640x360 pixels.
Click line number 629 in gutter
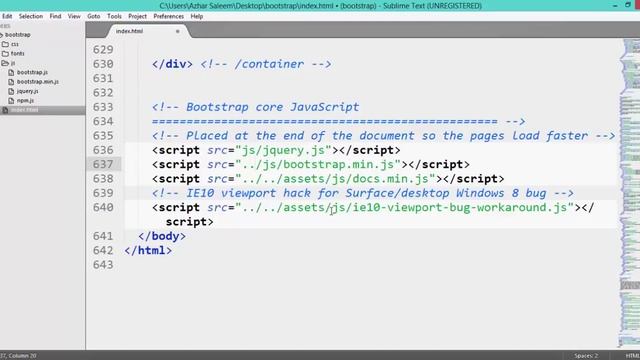(x=103, y=49)
